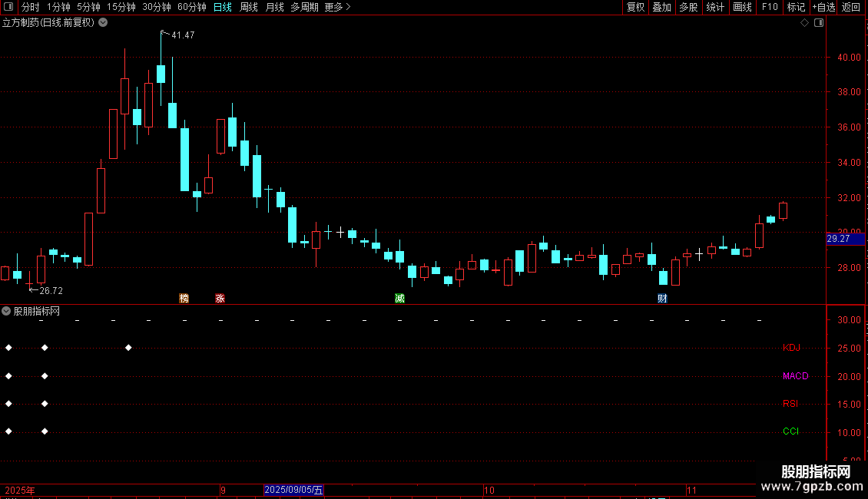
Task: Select the 30分钟 period
Action: coord(156,7)
